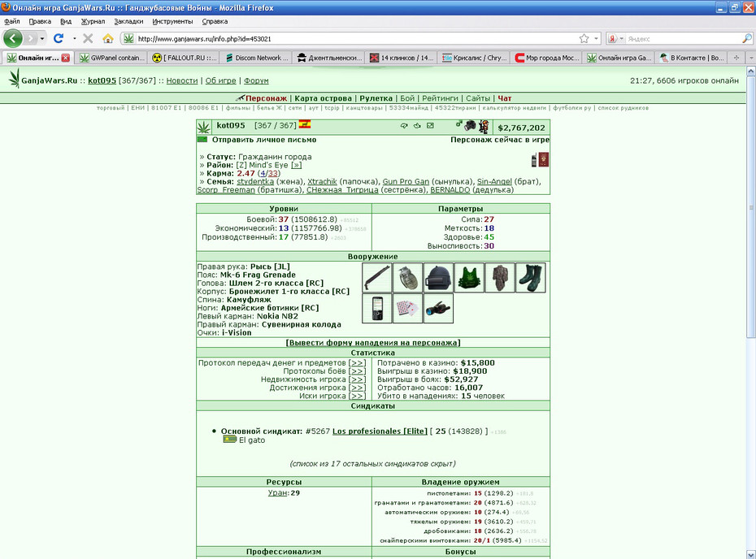Click character figure icon near money
This screenshot has width=756, height=559.
[484, 127]
